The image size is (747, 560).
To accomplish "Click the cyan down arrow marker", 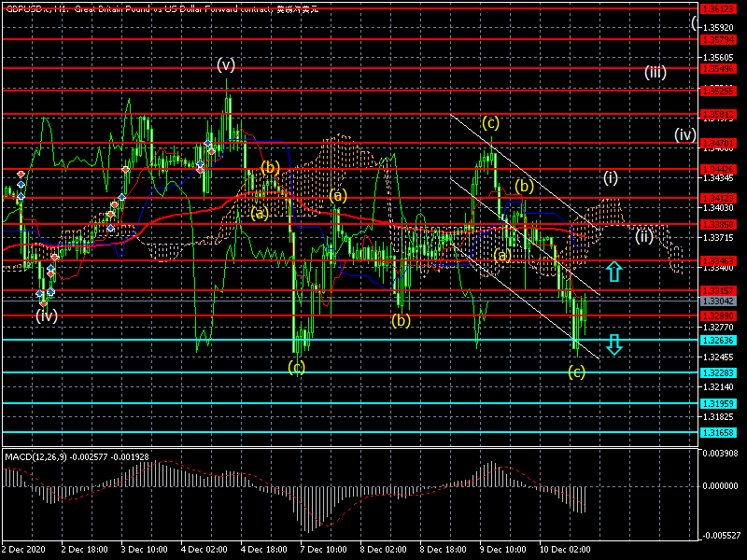I will pos(613,345).
